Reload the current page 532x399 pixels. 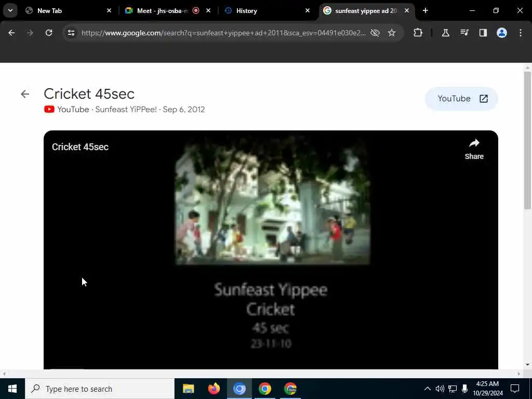[49, 33]
